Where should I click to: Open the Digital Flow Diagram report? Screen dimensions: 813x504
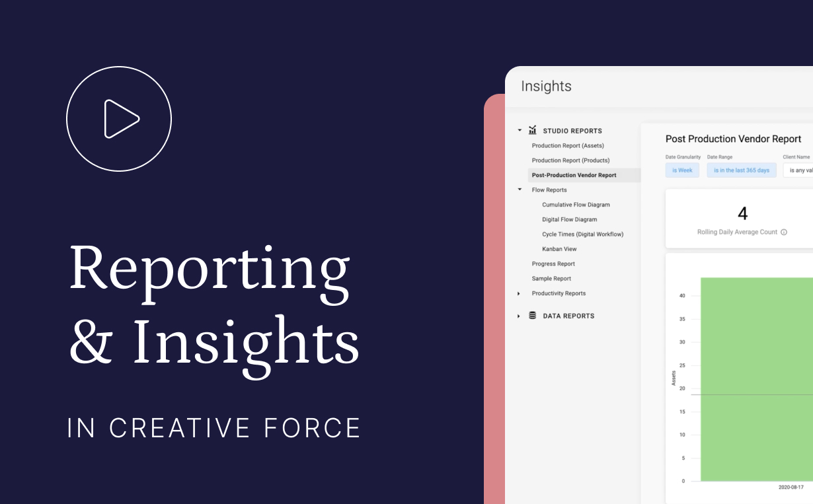569,219
